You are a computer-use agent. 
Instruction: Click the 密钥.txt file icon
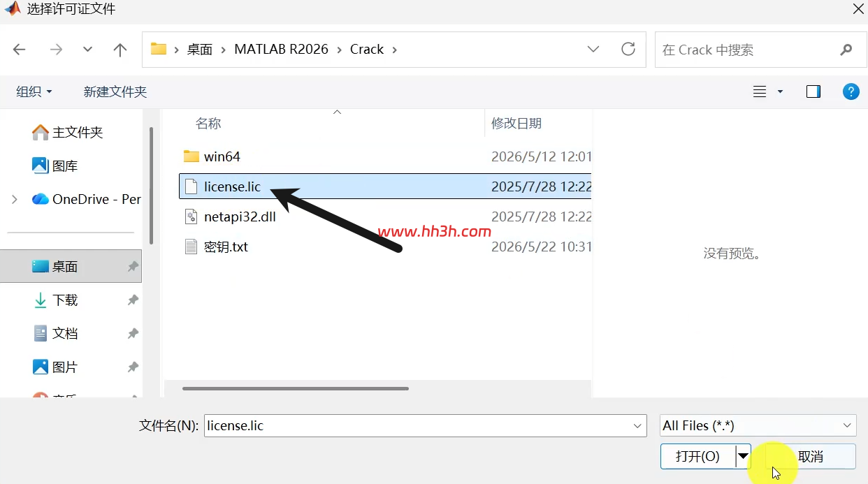point(191,247)
